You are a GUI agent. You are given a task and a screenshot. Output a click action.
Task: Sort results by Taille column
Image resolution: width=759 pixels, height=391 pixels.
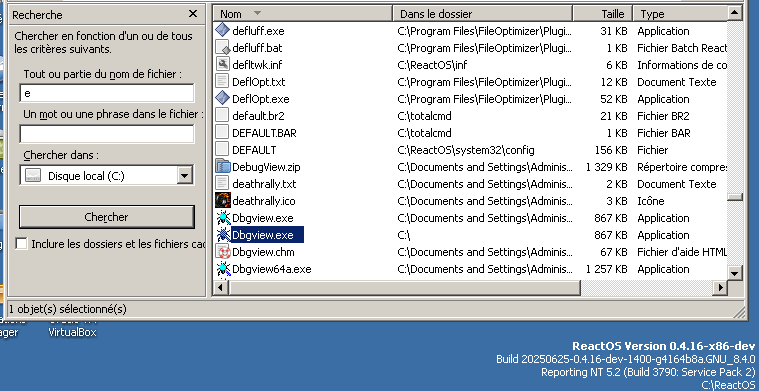(x=603, y=14)
